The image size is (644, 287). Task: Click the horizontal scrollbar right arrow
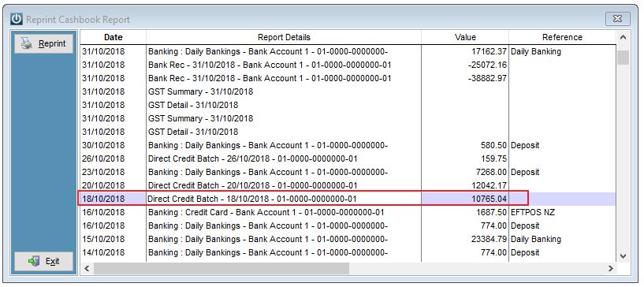(x=611, y=269)
